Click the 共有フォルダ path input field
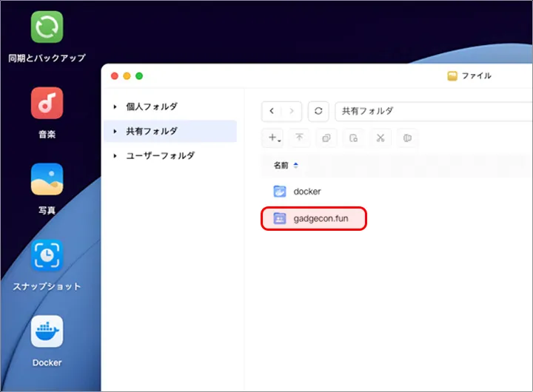The image size is (533, 392). 434,111
